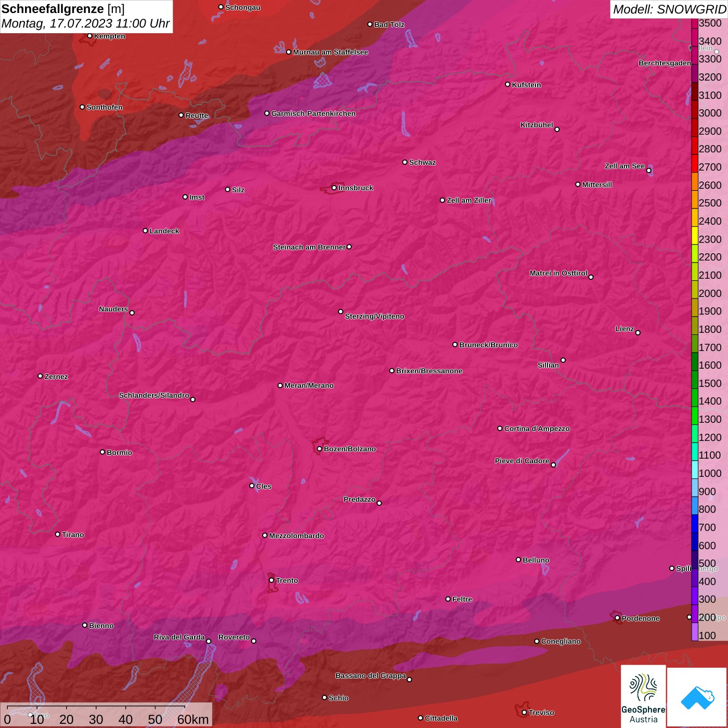Click the Mezzolombardo label
The height and width of the screenshot is (728, 728).
coord(296,536)
